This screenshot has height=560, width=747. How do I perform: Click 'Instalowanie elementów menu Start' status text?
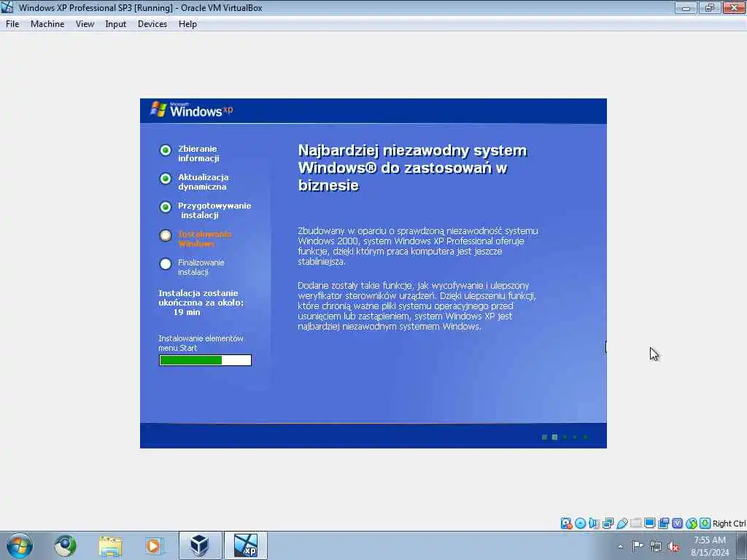[x=201, y=343]
